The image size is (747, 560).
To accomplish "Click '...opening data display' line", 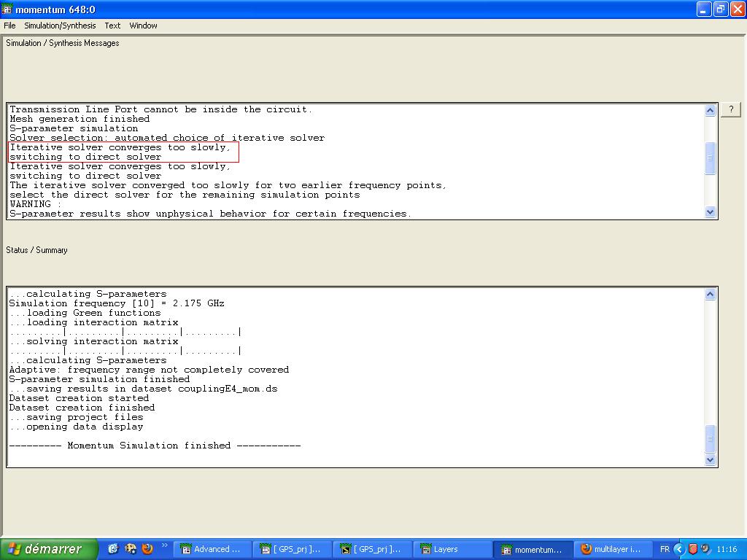I will [76, 427].
